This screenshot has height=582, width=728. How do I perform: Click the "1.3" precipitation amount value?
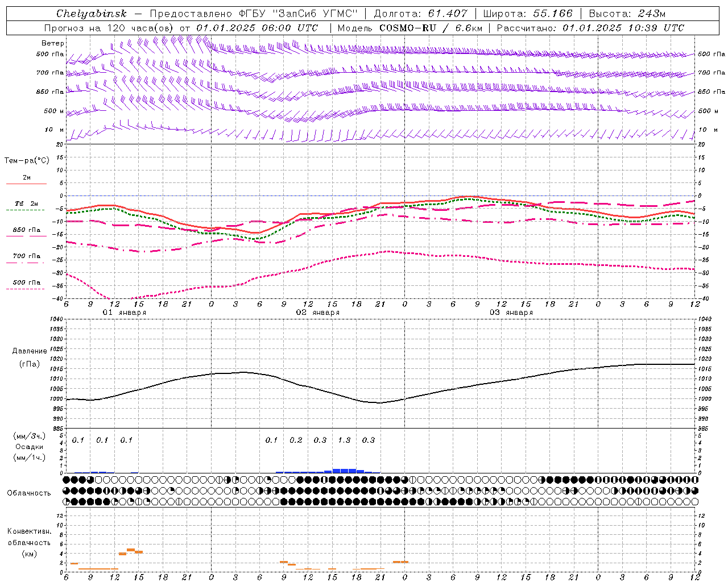(x=344, y=440)
